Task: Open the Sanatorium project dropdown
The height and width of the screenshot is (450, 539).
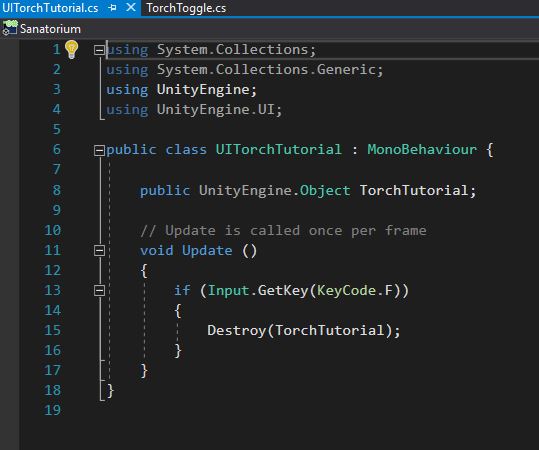Action: [50, 29]
